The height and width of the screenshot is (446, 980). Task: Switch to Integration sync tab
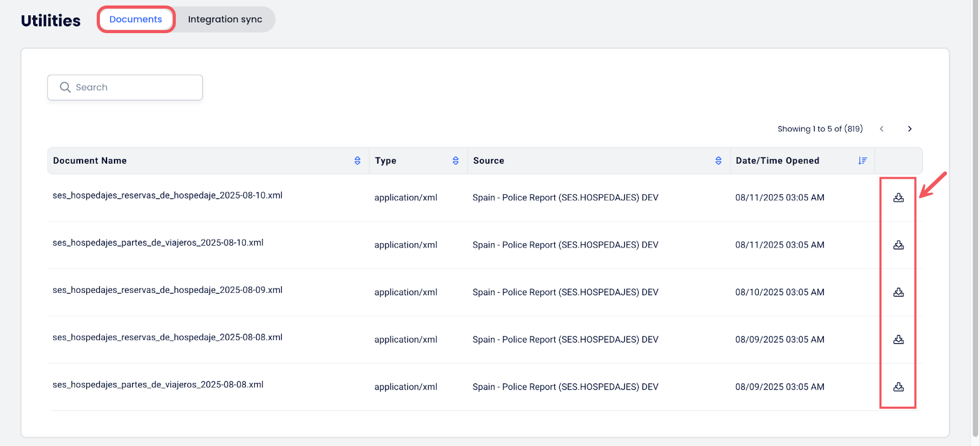tap(225, 20)
